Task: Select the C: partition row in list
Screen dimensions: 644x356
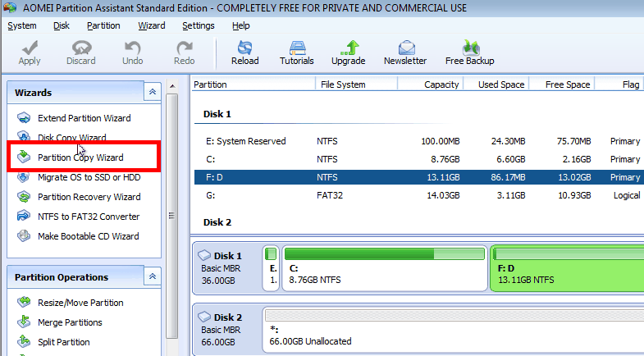Action: click(419, 159)
